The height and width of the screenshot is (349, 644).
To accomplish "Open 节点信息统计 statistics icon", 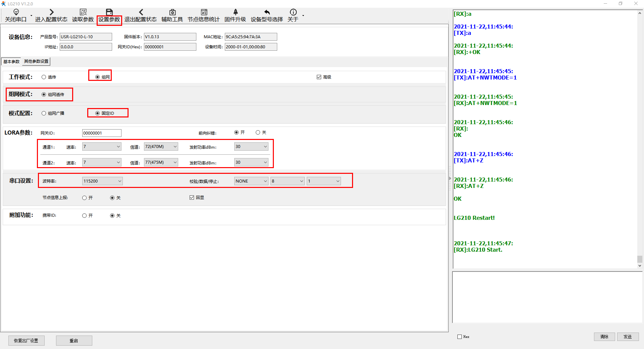I will (204, 12).
